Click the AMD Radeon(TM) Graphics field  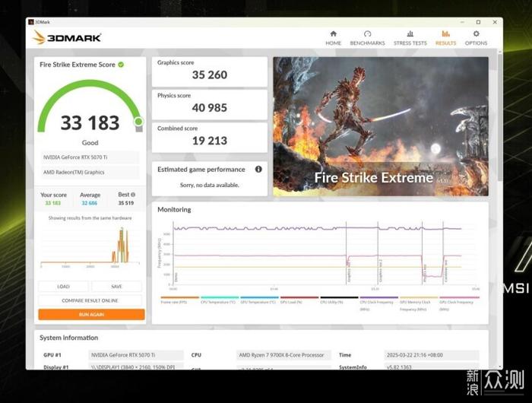[x=90, y=172]
